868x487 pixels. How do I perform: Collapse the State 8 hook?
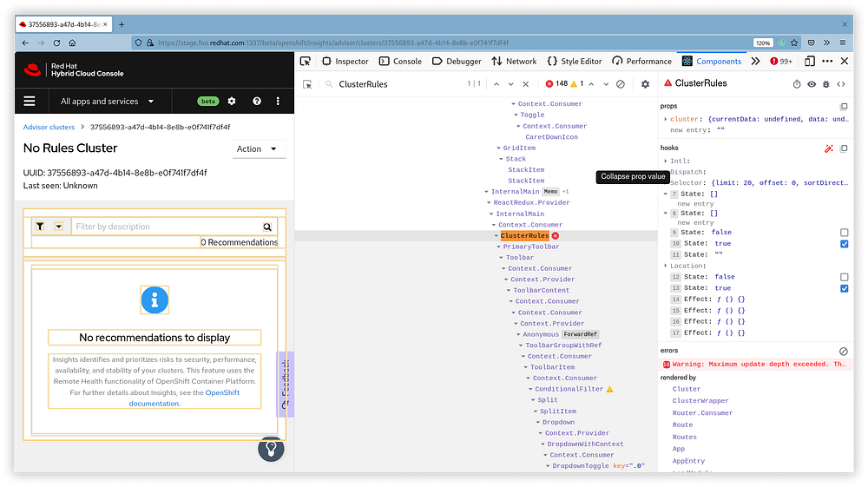click(x=666, y=213)
